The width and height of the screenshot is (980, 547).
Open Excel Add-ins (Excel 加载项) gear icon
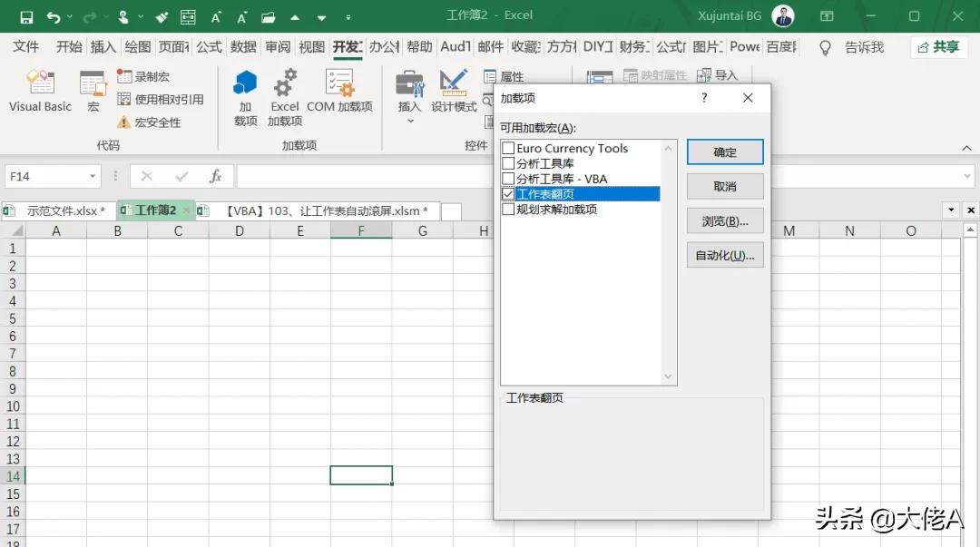(x=285, y=98)
